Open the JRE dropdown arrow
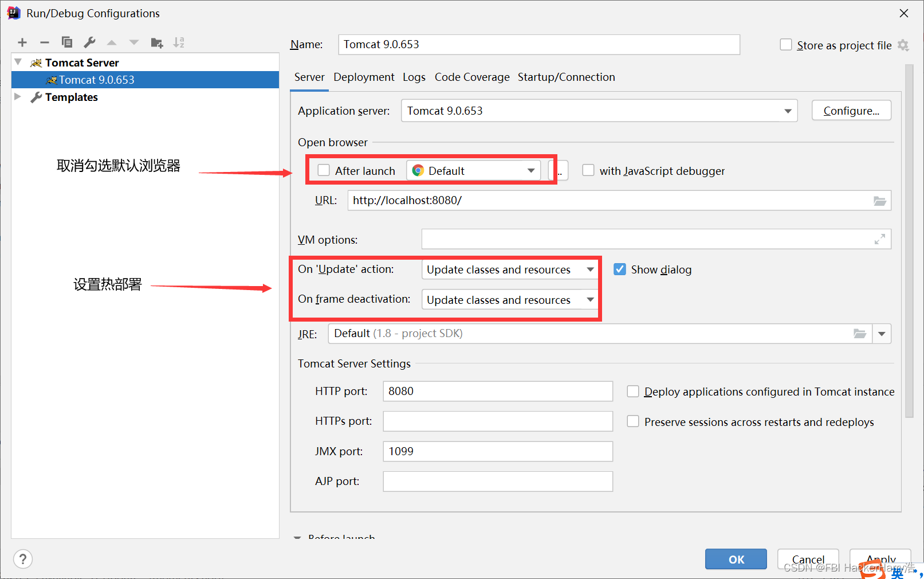 pos(882,334)
